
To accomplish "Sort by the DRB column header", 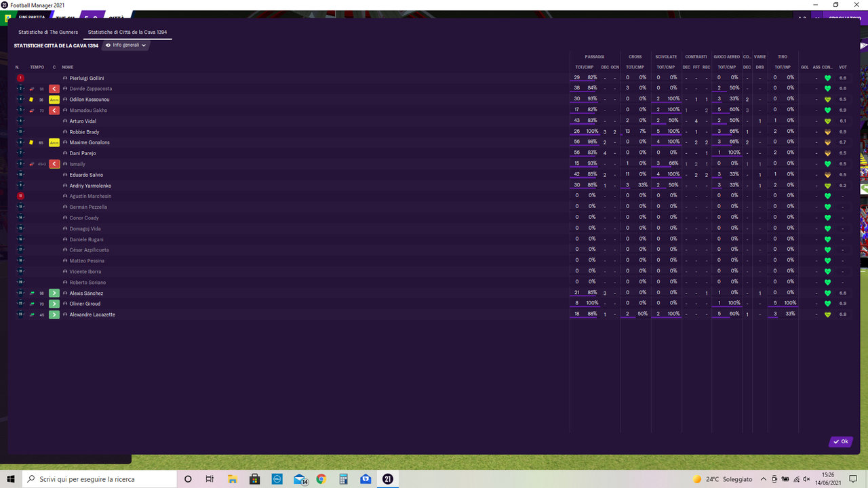I will [x=759, y=67].
